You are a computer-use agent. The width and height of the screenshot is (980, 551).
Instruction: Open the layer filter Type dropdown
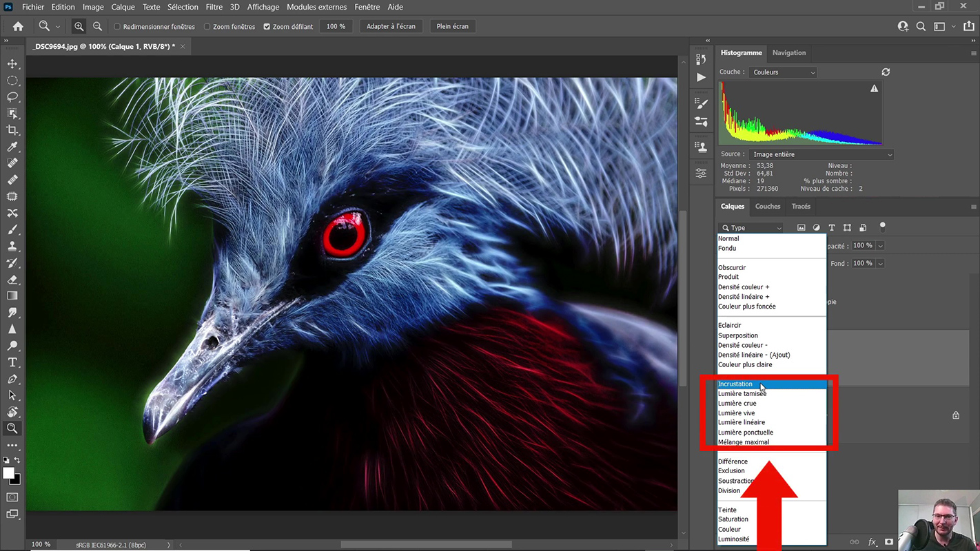751,228
